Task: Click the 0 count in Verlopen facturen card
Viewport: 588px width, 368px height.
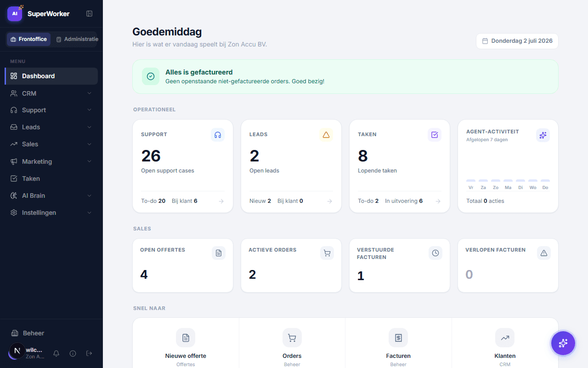Action: point(469,275)
